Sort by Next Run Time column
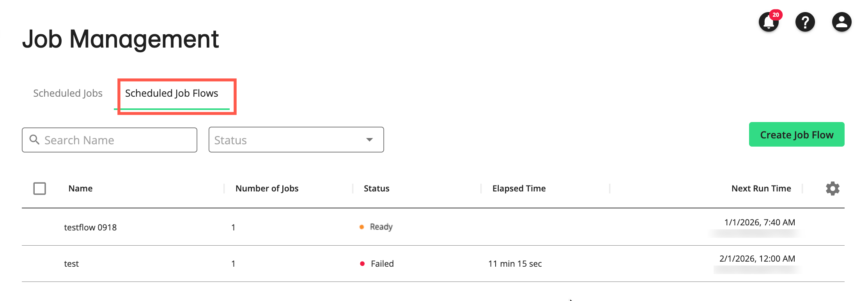 761,189
